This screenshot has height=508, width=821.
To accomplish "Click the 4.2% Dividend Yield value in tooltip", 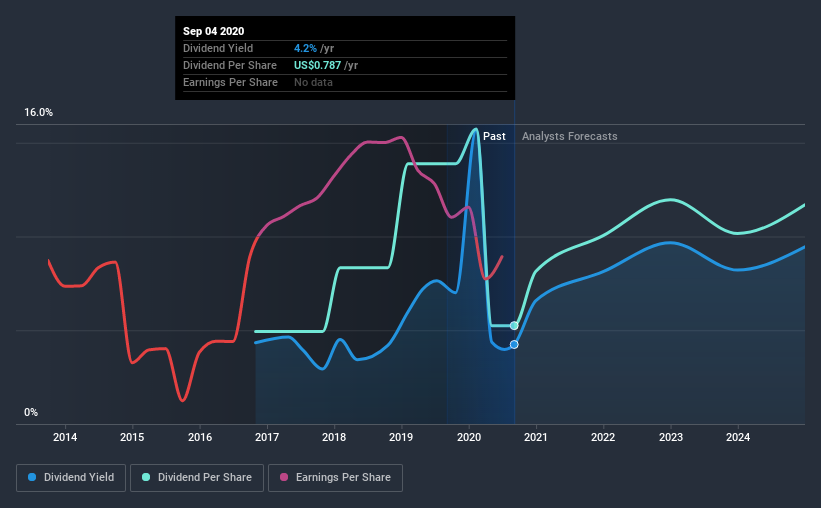I will coord(305,48).
